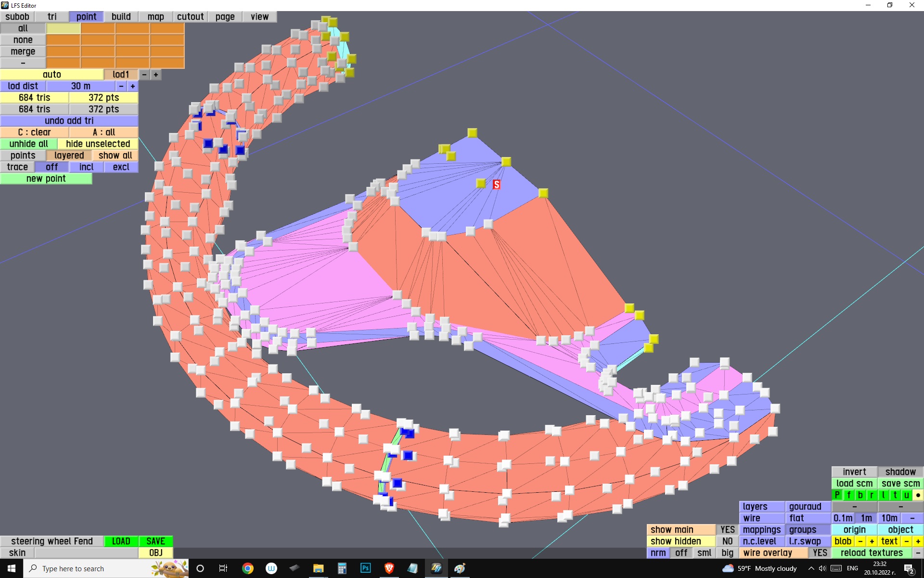Toggle wire overlay YES value

[820, 553]
